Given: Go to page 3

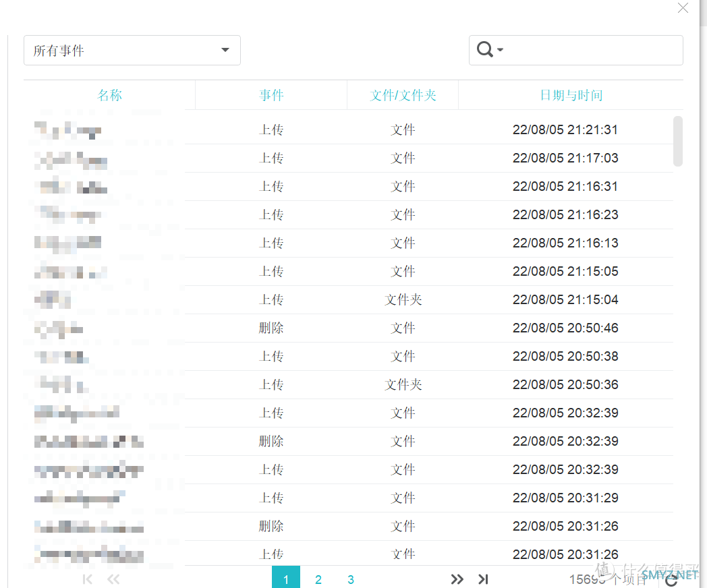Looking at the screenshot, I should point(351,579).
